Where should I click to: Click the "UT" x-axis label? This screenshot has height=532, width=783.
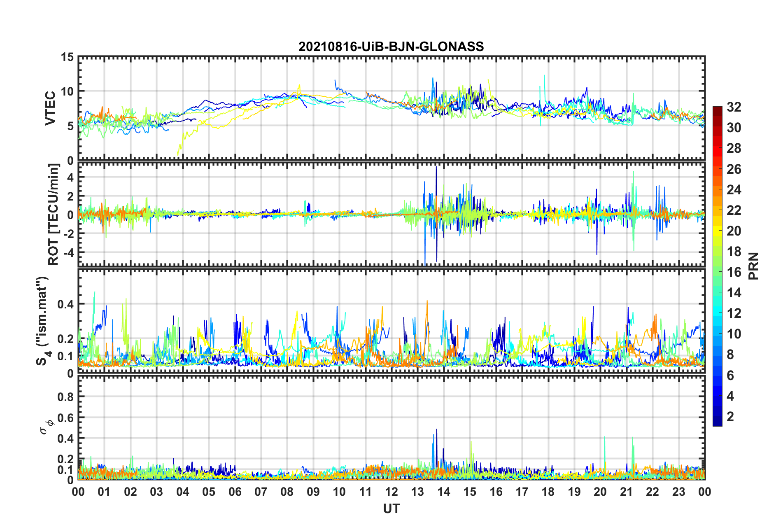pos(391,509)
